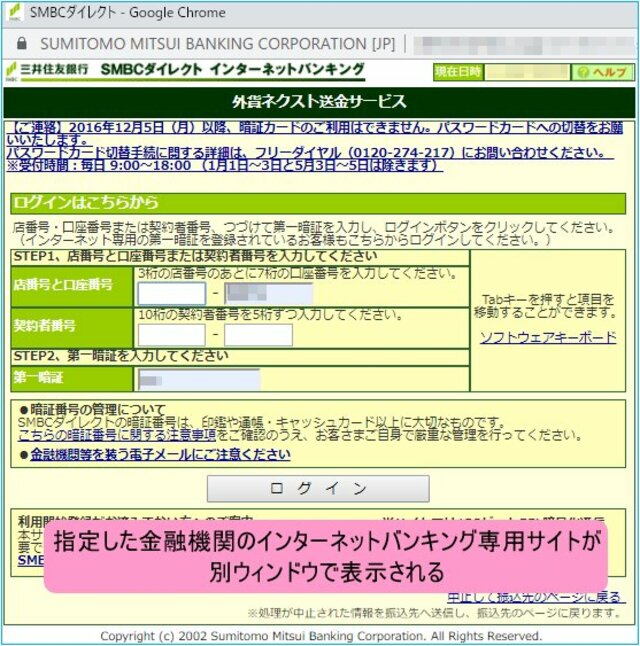Click the SMBC favicon in title bar
This screenshot has height=646, width=640.
(x=15, y=12)
